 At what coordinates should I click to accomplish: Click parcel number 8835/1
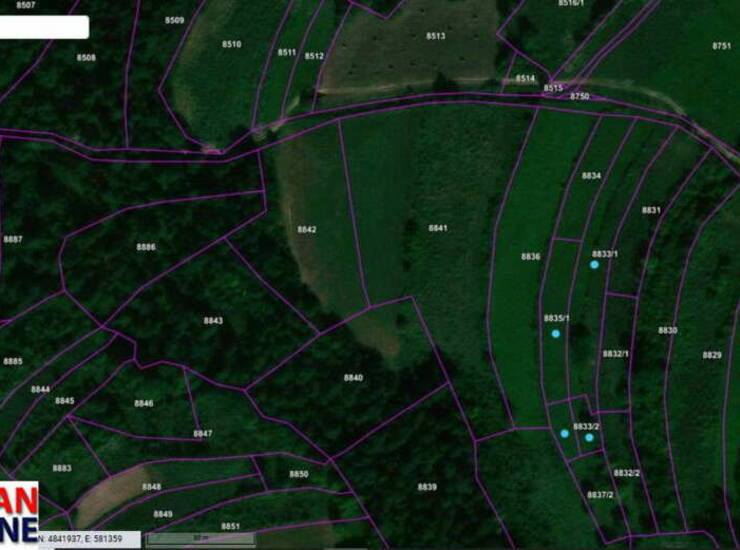pos(556,318)
